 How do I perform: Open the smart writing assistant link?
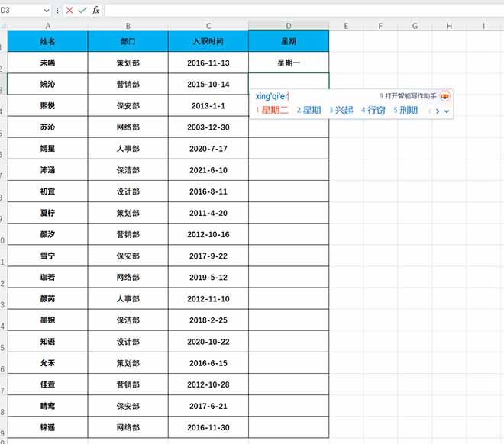[408, 95]
